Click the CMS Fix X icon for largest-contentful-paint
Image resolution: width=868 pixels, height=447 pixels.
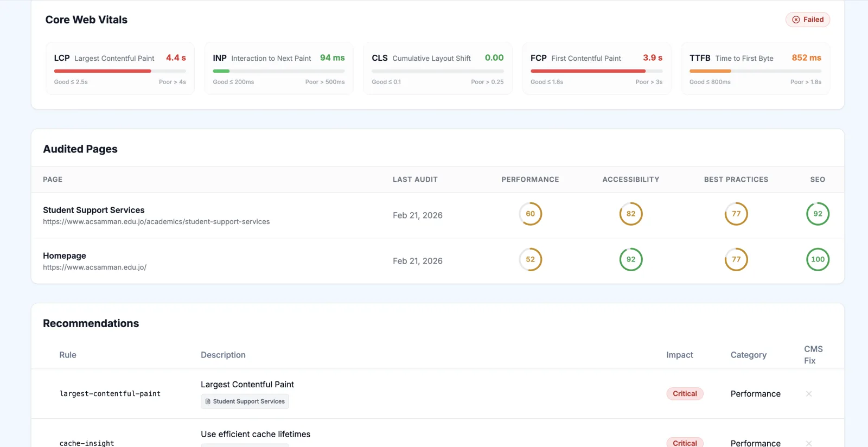click(809, 394)
